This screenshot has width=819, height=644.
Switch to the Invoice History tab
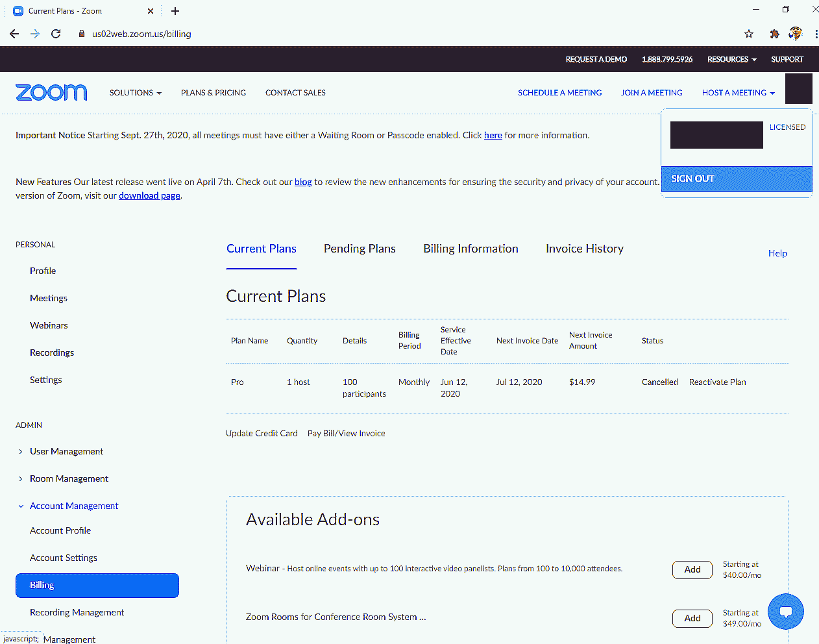coord(584,249)
